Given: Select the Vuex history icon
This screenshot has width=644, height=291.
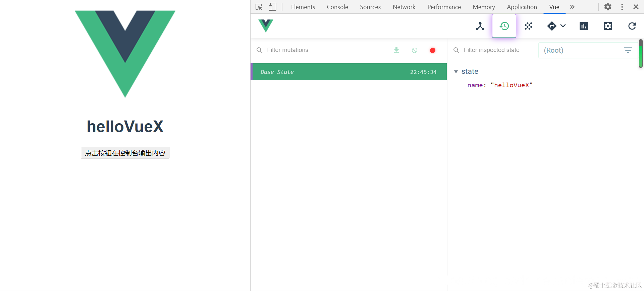Looking at the screenshot, I should pyautogui.click(x=504, y=26).
